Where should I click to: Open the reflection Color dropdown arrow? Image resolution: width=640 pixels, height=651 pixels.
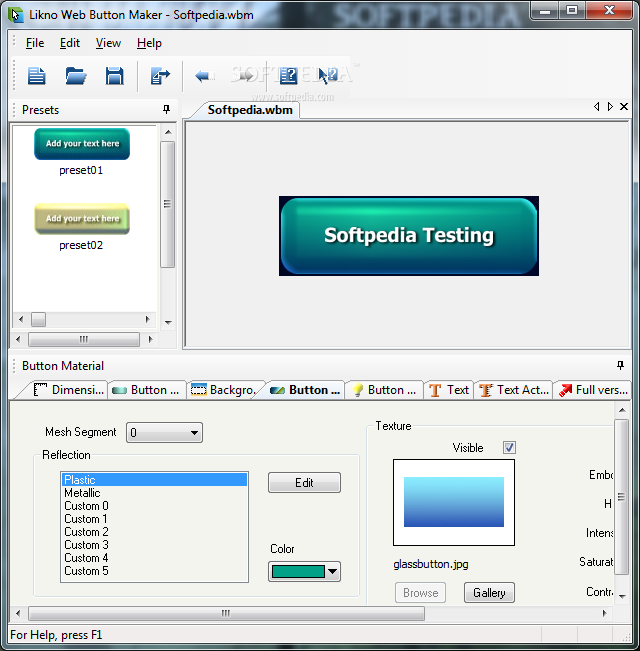332,572
